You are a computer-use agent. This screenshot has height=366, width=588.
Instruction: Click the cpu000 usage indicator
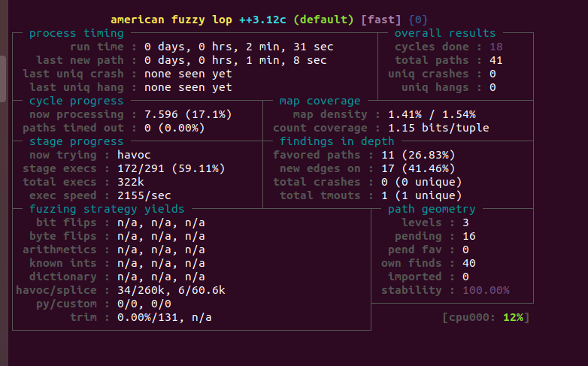(486, 317)
